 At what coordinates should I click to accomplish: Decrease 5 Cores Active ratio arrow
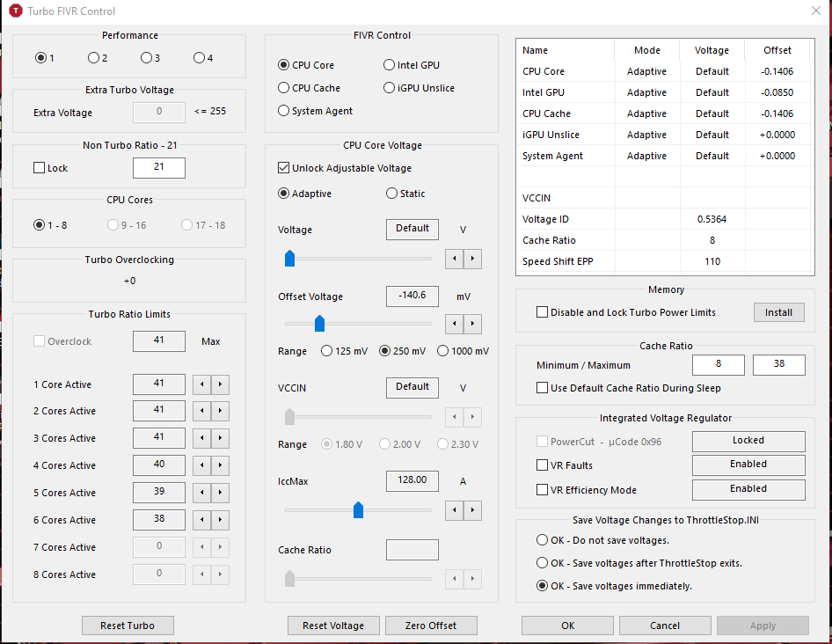pos(202,493)
